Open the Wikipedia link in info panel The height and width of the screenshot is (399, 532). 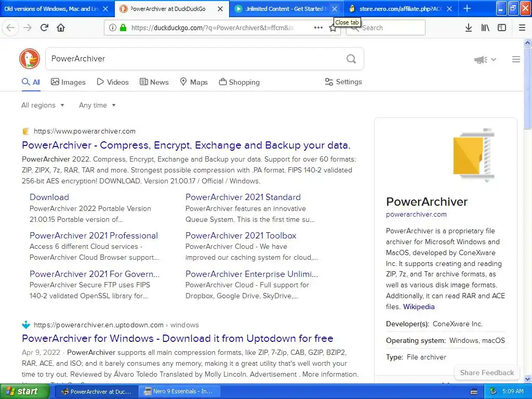(419, 307)
